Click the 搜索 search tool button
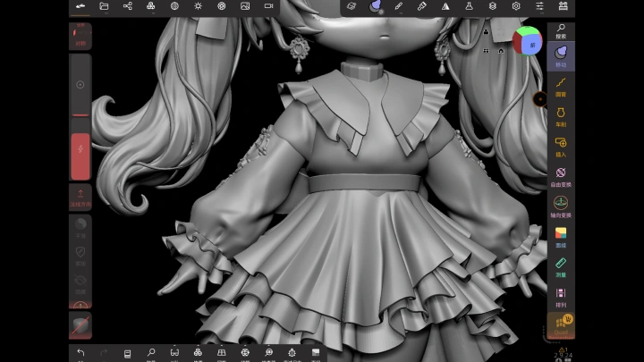Screen dimensions: 644x362 (x=561, y=31)
